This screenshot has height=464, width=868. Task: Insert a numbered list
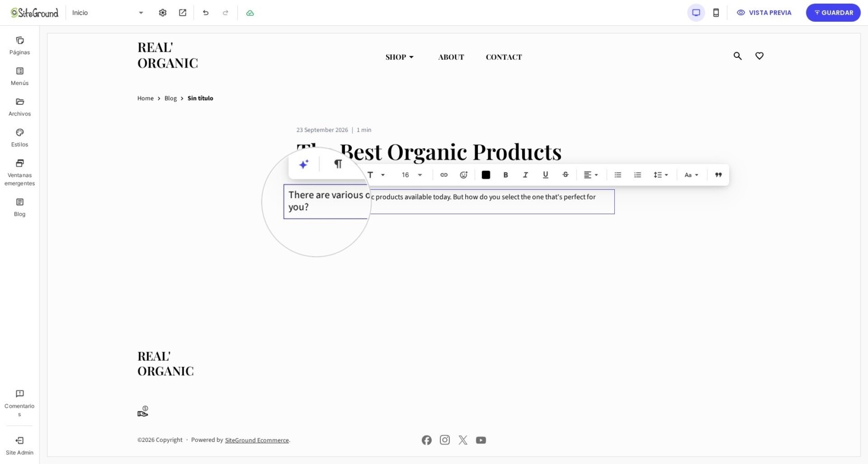pos(638,175)
